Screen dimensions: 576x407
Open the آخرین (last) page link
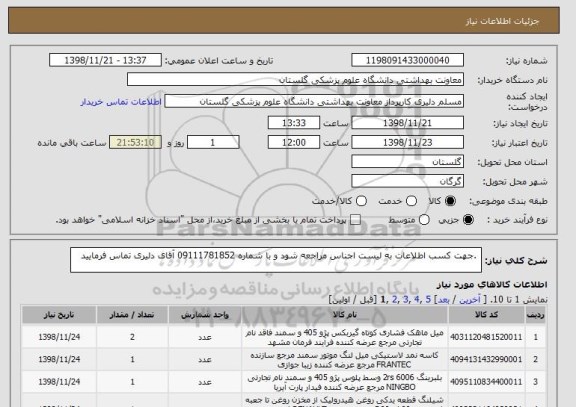(470, 299)
